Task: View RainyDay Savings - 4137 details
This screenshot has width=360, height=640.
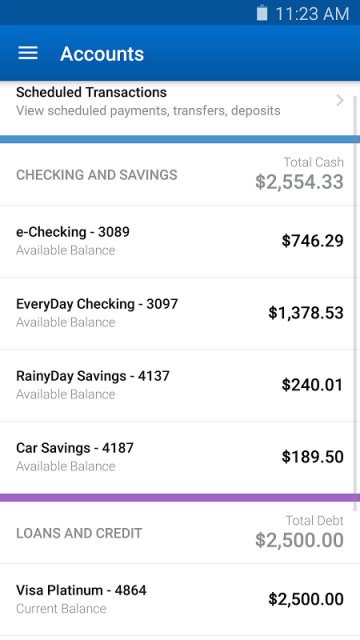Action: (x=178, y=385)
